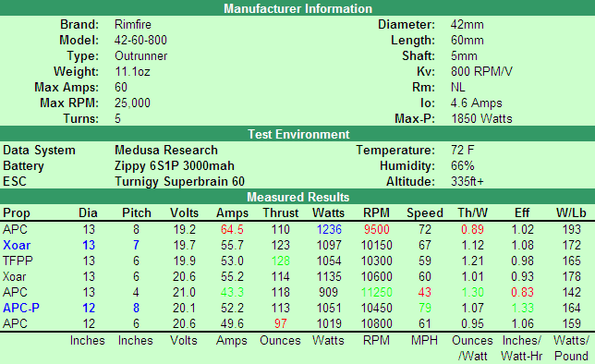
Task: Select the blue watts value 1236
Action: [x=329, y=230]
